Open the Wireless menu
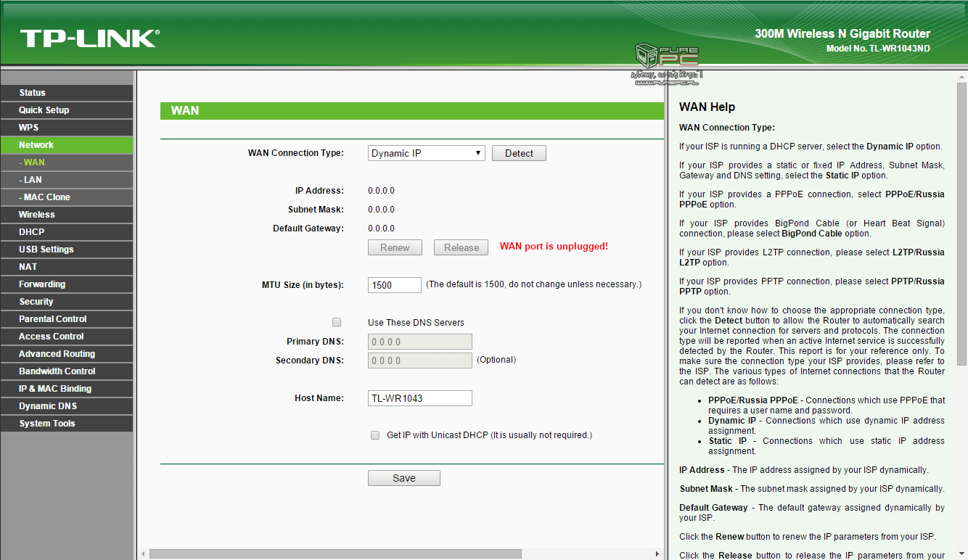 (67, 215)
